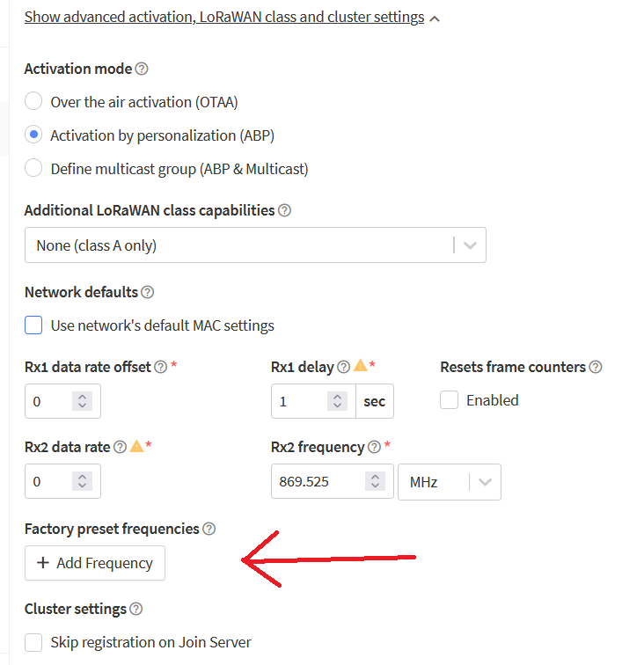
Task: Open the MHz frequency unit dropdown
Action: tap(450, 482)
